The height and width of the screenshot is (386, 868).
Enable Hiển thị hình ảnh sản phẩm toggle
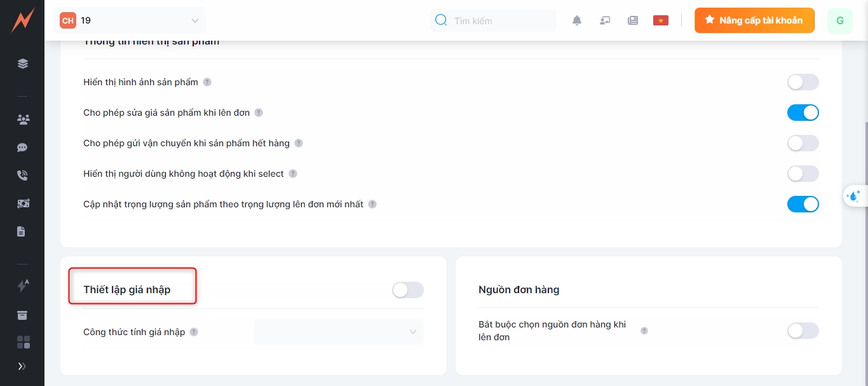(803, 82)
